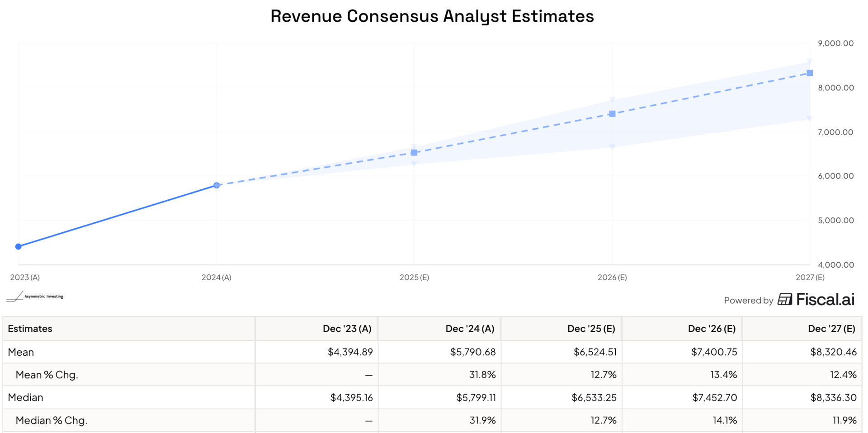The image size is (868, 433).
Task: Click the 2025 (E) x-axis label
Action: [x=414, y=278]
